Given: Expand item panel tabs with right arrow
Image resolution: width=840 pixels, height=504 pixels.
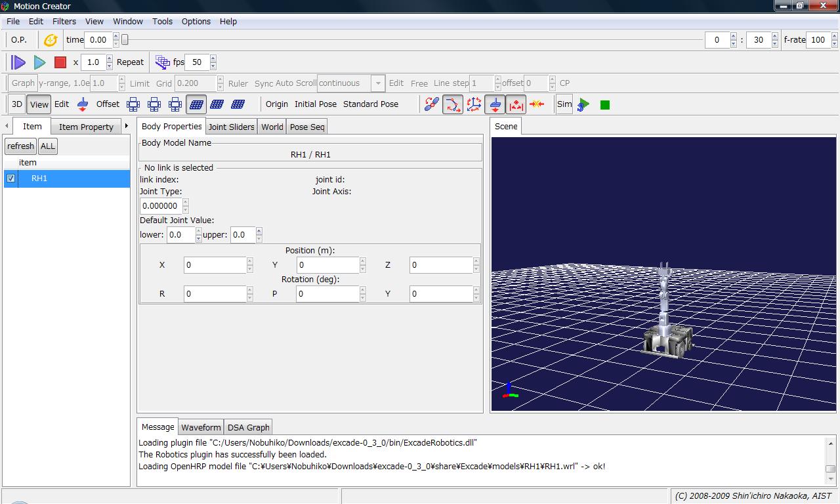Looking at the screenshot, I should point(126,126).
